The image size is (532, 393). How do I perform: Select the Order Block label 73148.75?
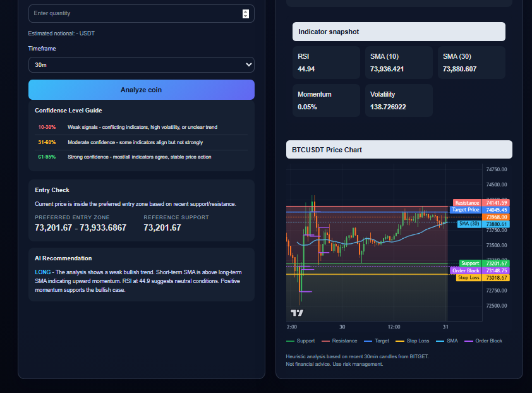(x=480, y=270)
